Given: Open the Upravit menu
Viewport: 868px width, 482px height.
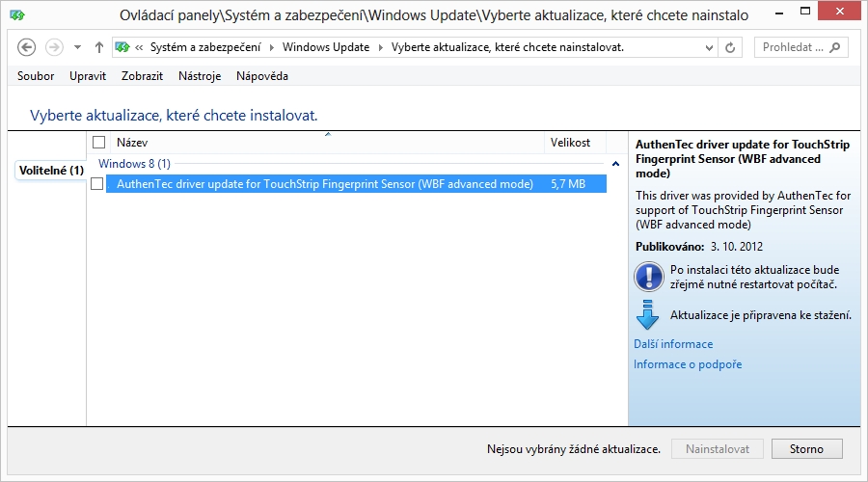Looking at the screenshot, I should (88, 76).
